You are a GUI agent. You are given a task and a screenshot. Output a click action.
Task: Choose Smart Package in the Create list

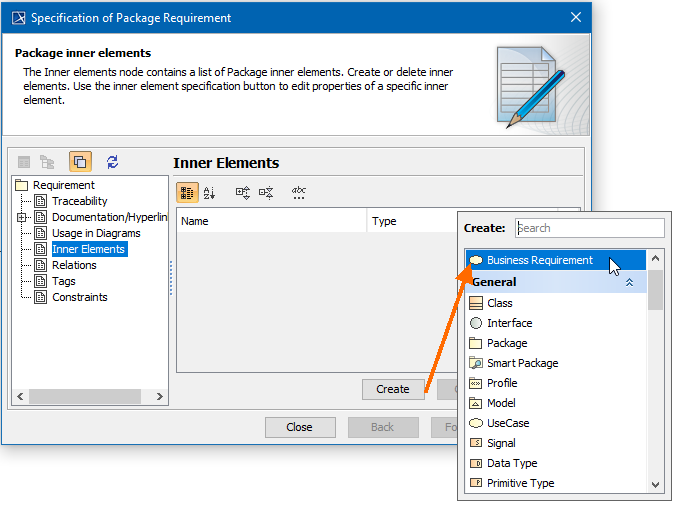point(522,363)
